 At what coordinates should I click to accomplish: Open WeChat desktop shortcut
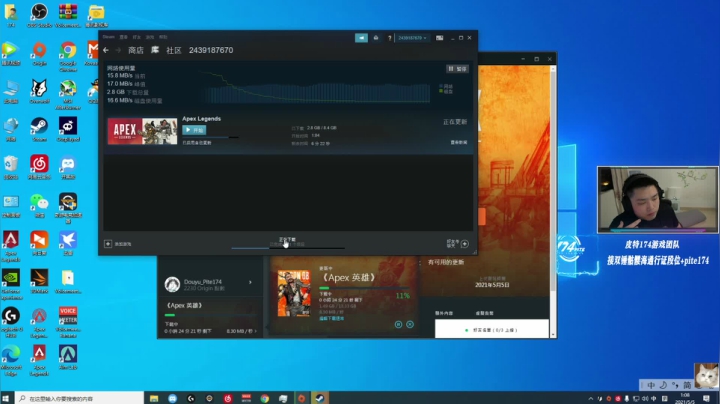pyautogui.click(x=39, y=205)
